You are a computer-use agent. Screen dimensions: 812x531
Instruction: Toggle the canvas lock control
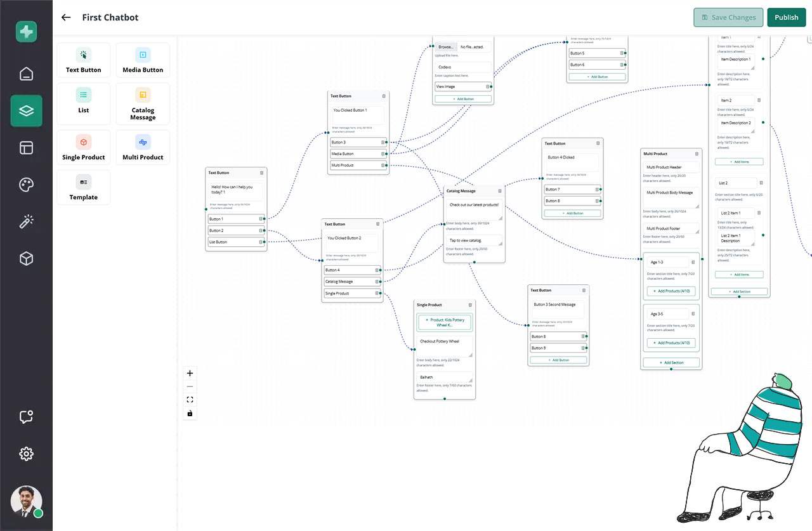click(190, 413)
